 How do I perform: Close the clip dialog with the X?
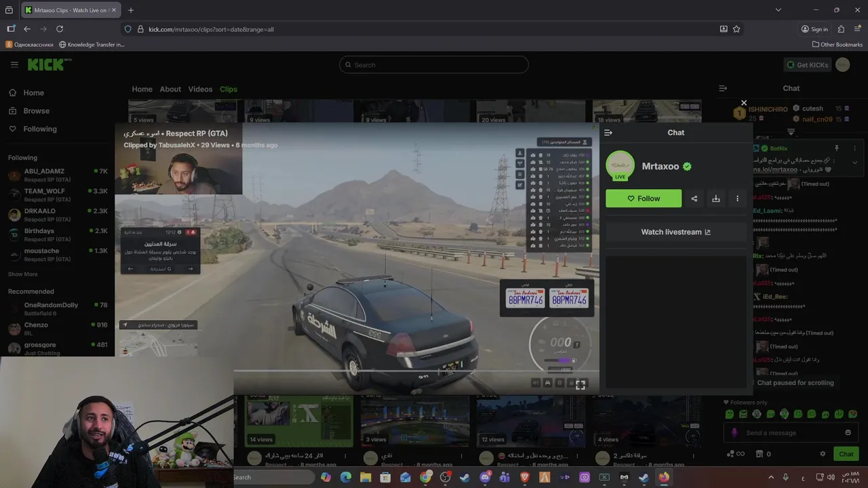pyautogui.click(x=744, y=103)
